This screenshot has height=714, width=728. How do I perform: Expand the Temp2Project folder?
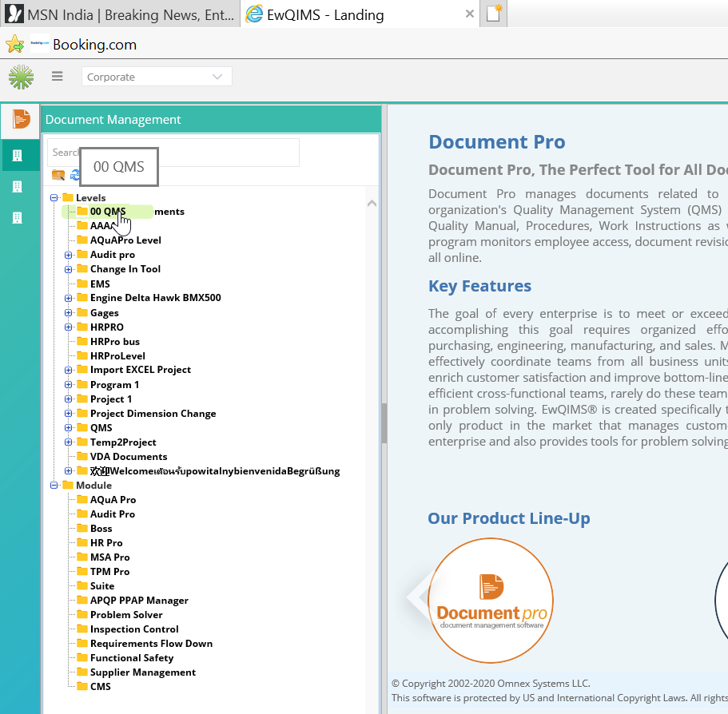(x=68, y=442)
